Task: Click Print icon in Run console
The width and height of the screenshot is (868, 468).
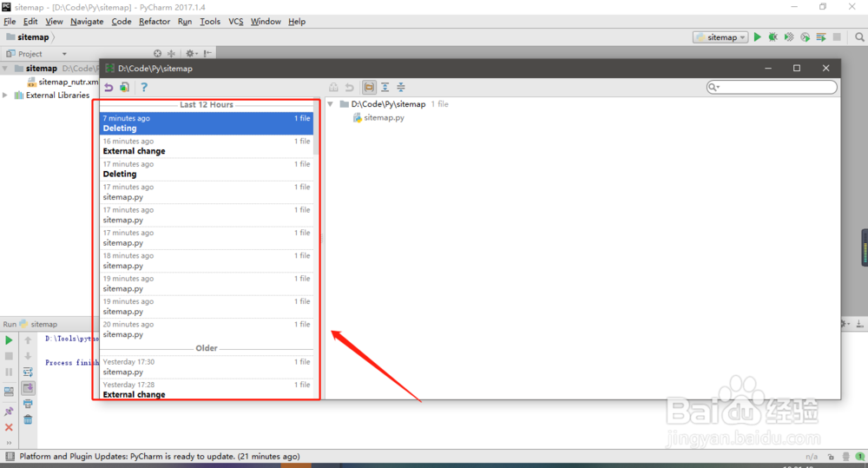Action: pyautogui.click(x=28, y=404)
